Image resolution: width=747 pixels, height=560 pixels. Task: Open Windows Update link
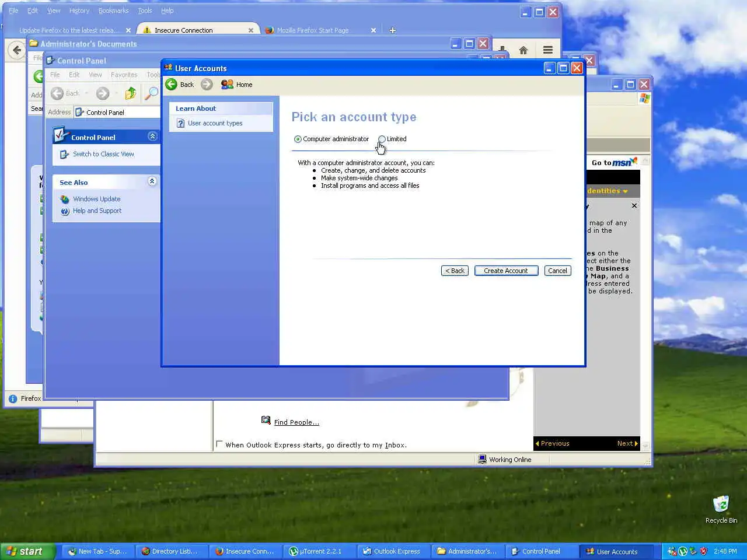pos(96,199)
